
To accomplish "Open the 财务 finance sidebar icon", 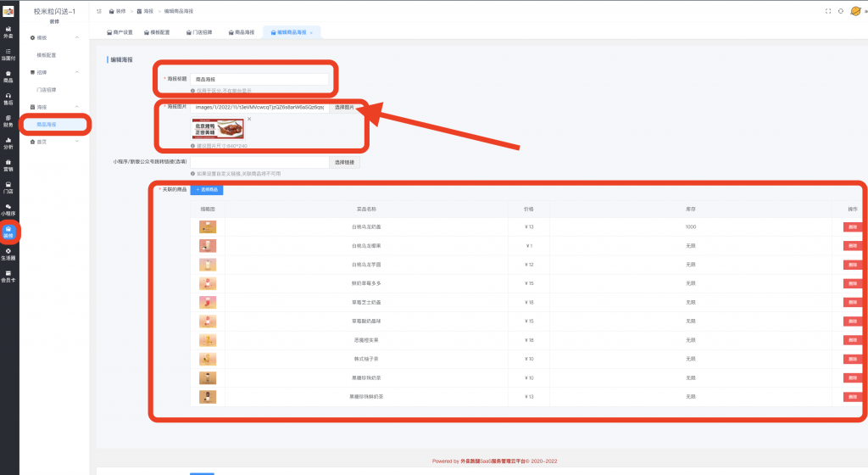I will pyautogui.click(x=8, y=120).
